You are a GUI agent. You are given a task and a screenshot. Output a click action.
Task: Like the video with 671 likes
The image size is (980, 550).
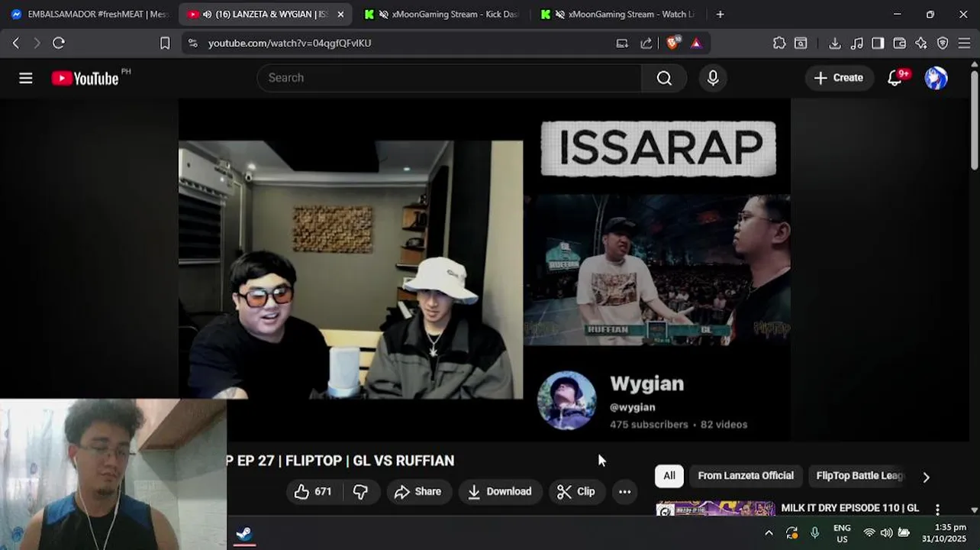(x=313, y=491)
